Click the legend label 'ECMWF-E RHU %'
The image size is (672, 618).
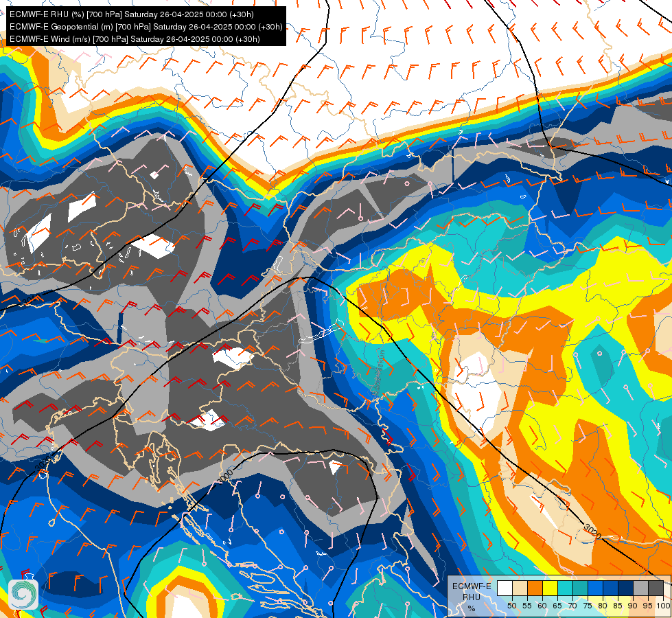click(472, 597)
